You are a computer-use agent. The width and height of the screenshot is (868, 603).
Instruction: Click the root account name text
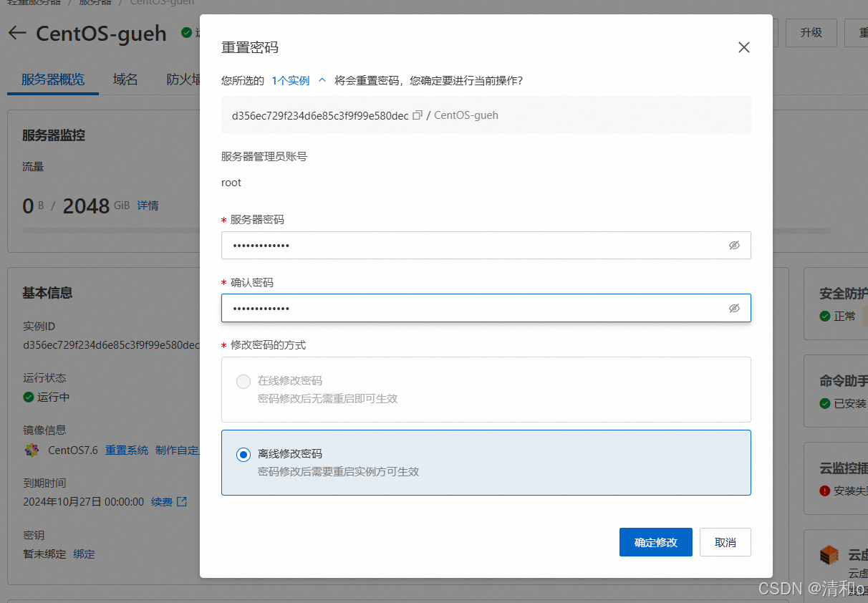[x=231, y=183]
